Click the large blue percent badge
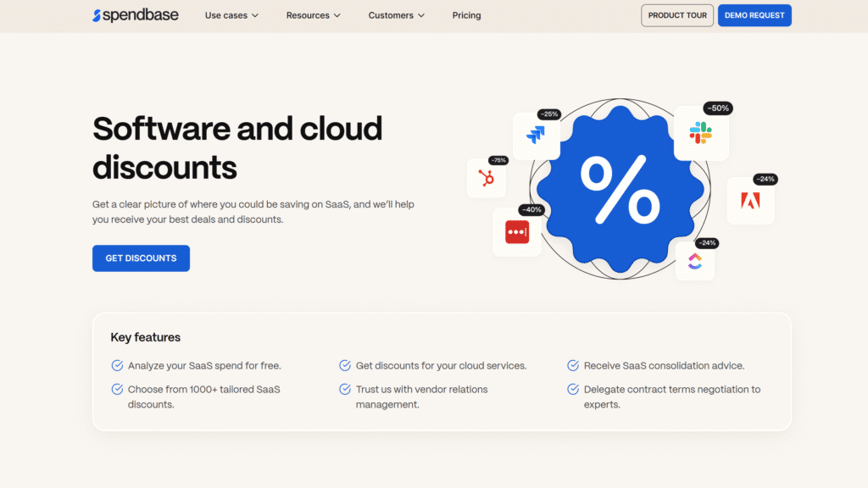Screen dimensions: 868x488 pyautogui.click(x=620, y=189)
